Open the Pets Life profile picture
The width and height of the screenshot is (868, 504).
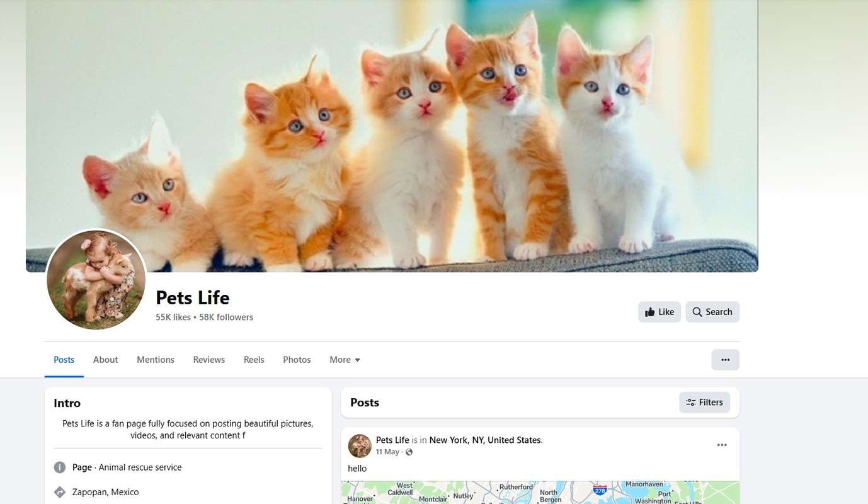pyautogui.click(x=96, y=280)
